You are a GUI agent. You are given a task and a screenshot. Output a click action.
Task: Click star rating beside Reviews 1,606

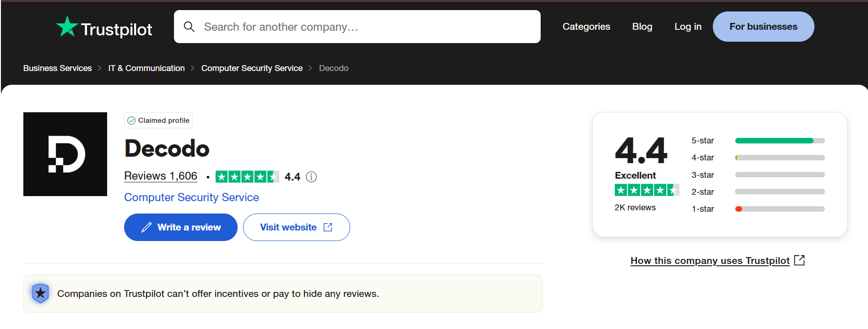tap(247, 177)
